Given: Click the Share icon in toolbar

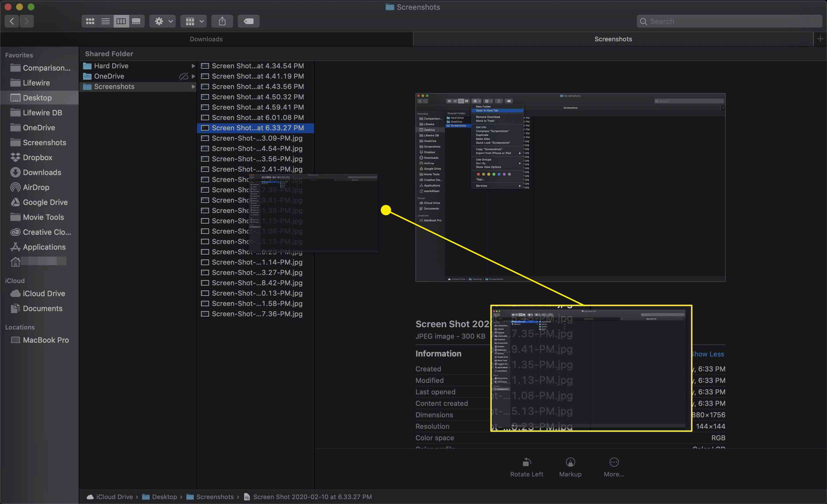Looking at the screenshot, I should [222, 21].
